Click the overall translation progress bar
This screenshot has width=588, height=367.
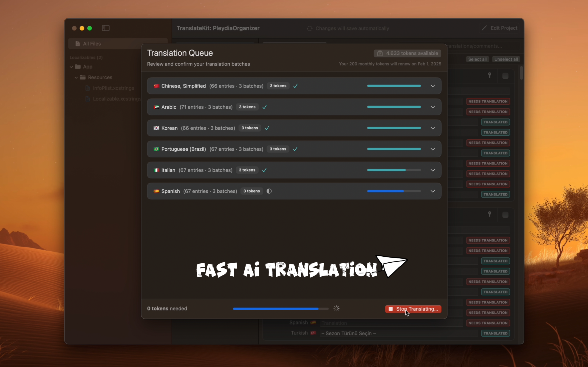pyautogui.click(x=280, y=309)
